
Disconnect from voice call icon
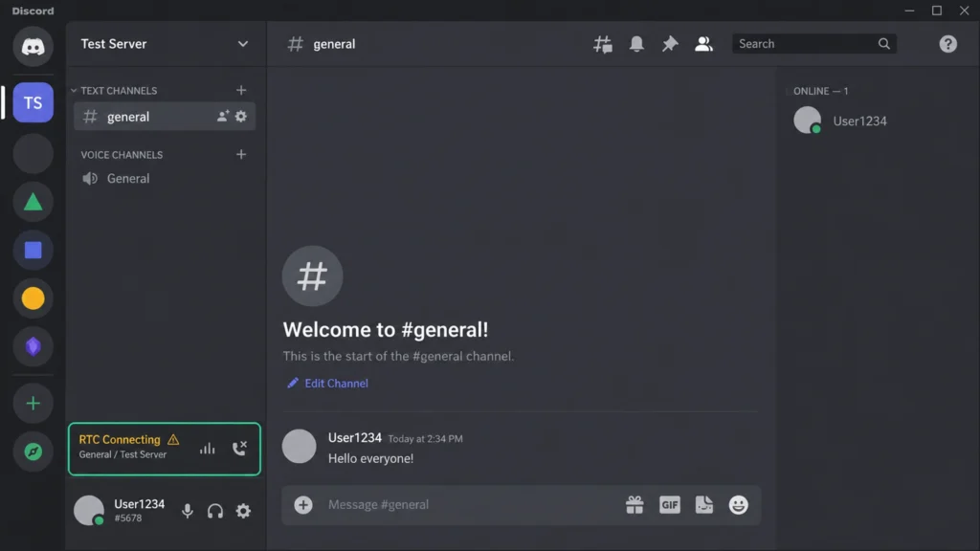tap(239, 448)
